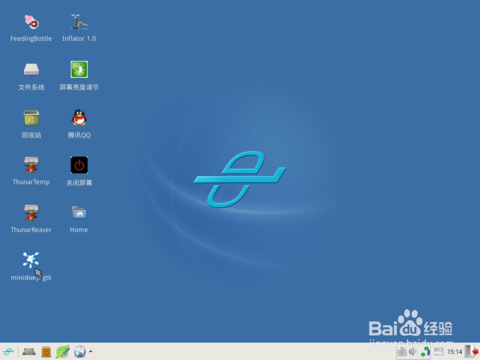480x360 pixels.
Task: Open the globe web browser in taskbar
Action: coord(80,352)
